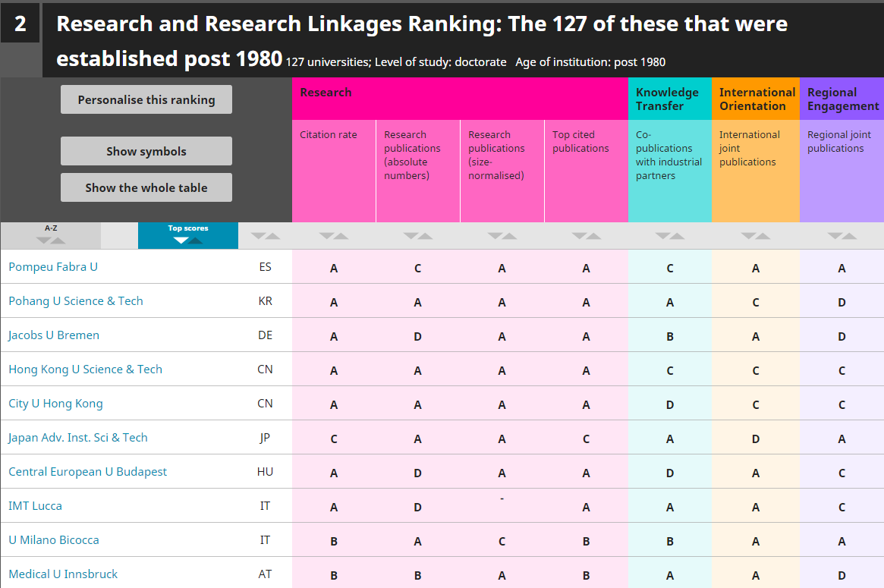
Task: Sort universities alphabetically with A-Z
Action: (51, 236)
